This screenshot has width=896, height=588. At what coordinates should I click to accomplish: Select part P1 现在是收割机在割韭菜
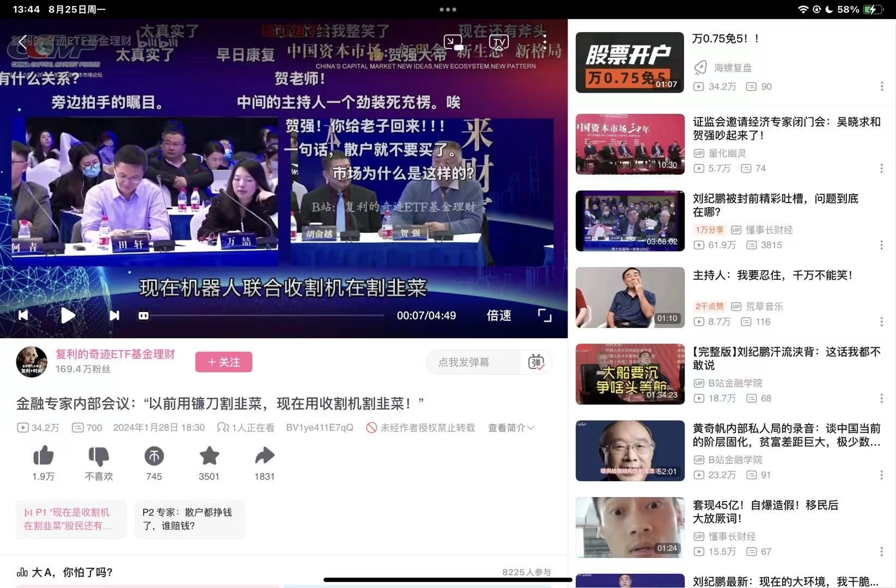point(71,519)
